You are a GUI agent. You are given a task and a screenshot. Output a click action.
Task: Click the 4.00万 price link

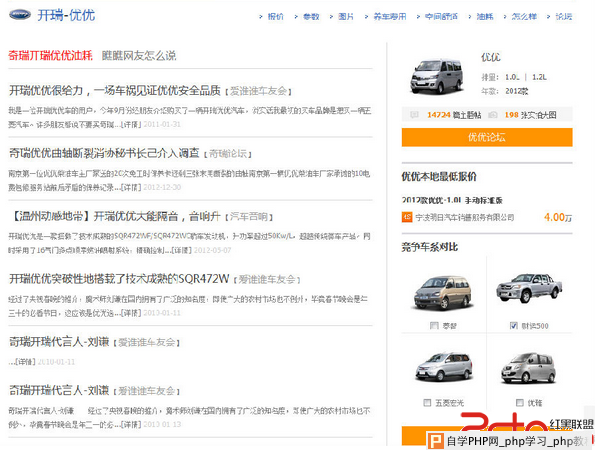coord(558,217)
